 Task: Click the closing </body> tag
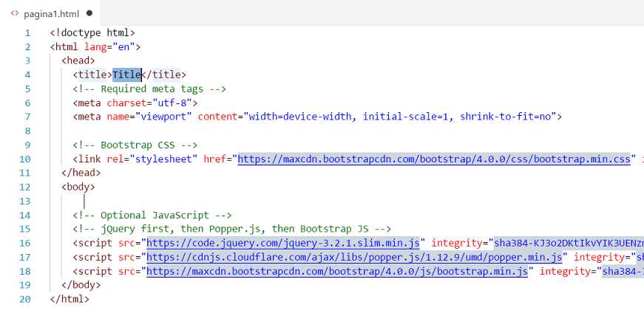(81, 285)
